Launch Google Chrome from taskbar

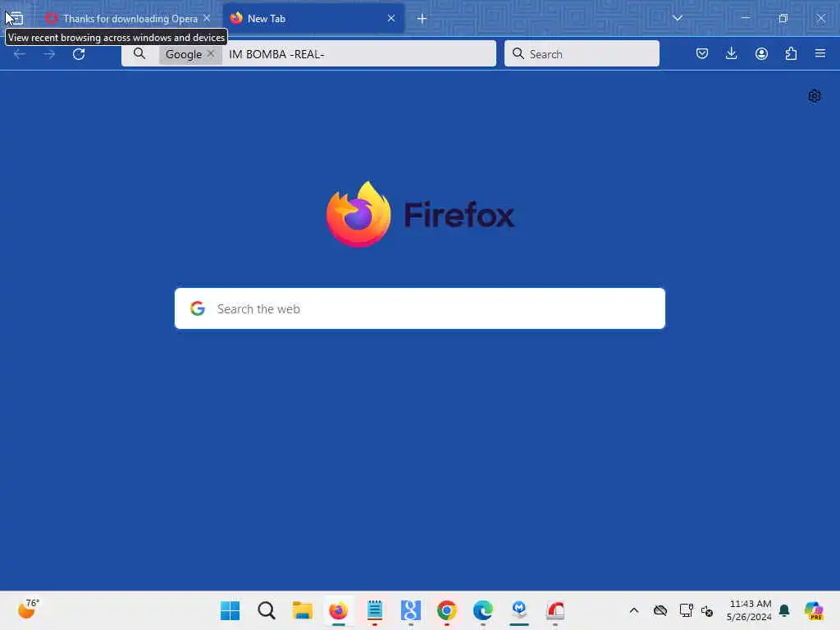coord(447,610)
